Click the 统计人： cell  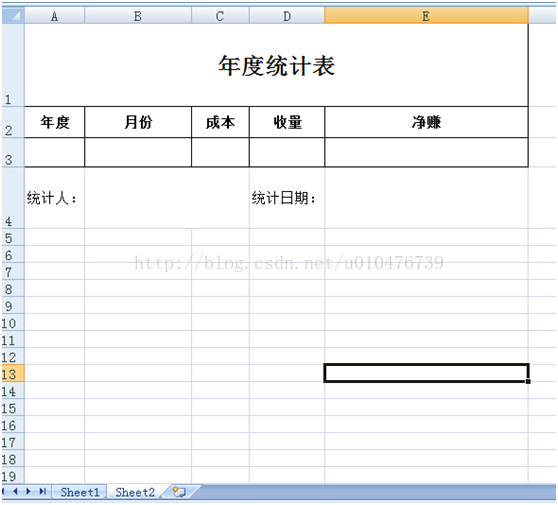pos(54,198)
